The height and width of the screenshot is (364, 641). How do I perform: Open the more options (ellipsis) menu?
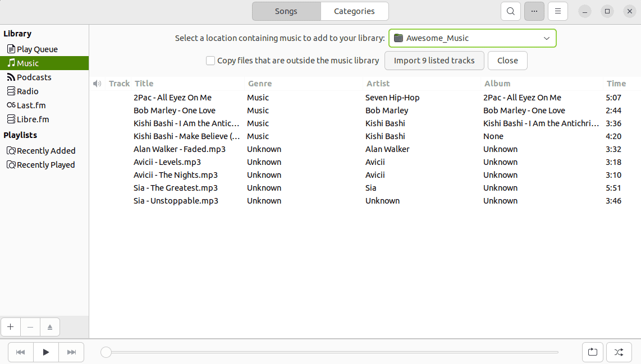point(534,11)
